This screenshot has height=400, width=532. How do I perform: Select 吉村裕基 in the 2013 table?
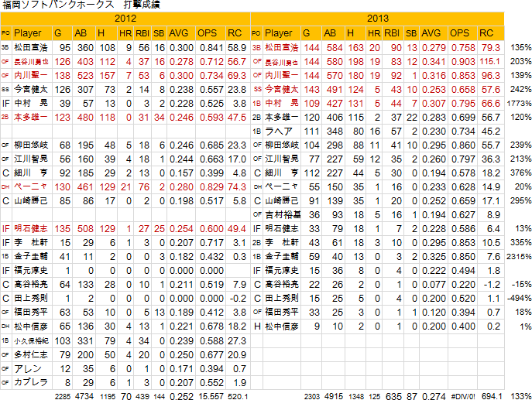283,214
